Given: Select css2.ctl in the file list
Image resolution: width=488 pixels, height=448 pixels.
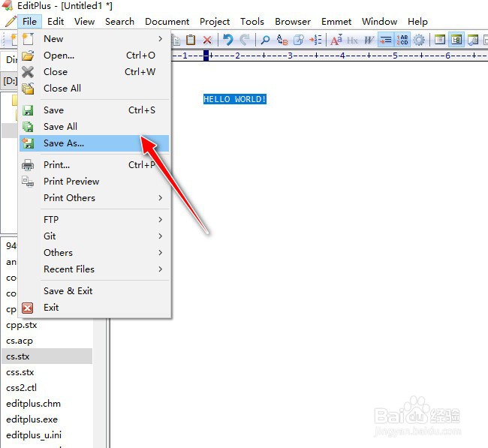Looking at the screenshot, I should [21, 388].
